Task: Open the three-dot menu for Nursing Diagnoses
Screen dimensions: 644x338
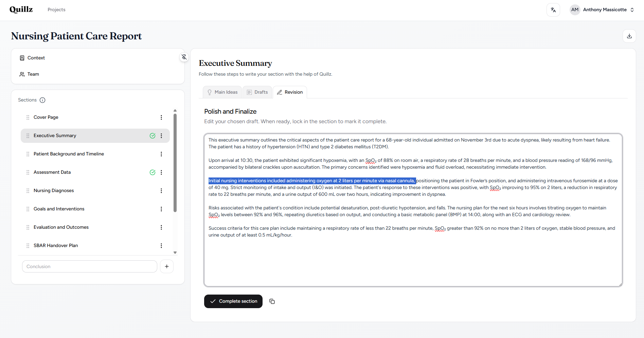Action: pyautogui.click(x=161, y=191)
